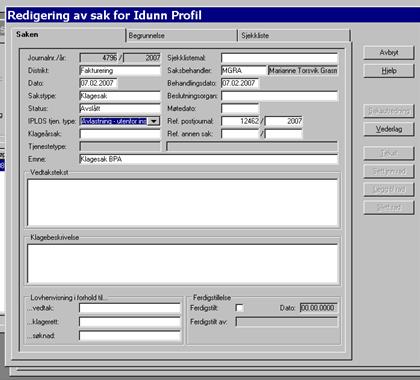
Task: Focus the empty Klageårsak field
Action: coord(120,134)
